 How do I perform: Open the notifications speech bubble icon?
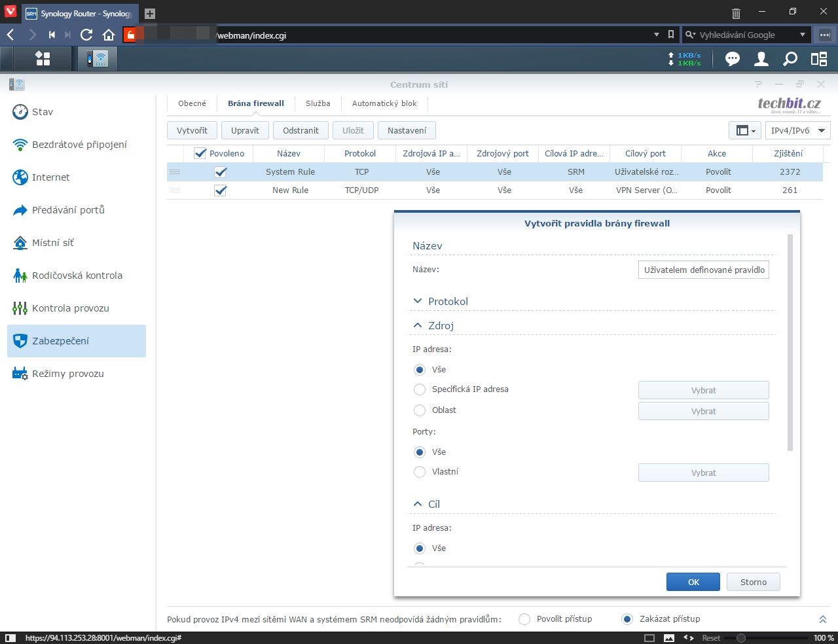[x=732, y=60]
